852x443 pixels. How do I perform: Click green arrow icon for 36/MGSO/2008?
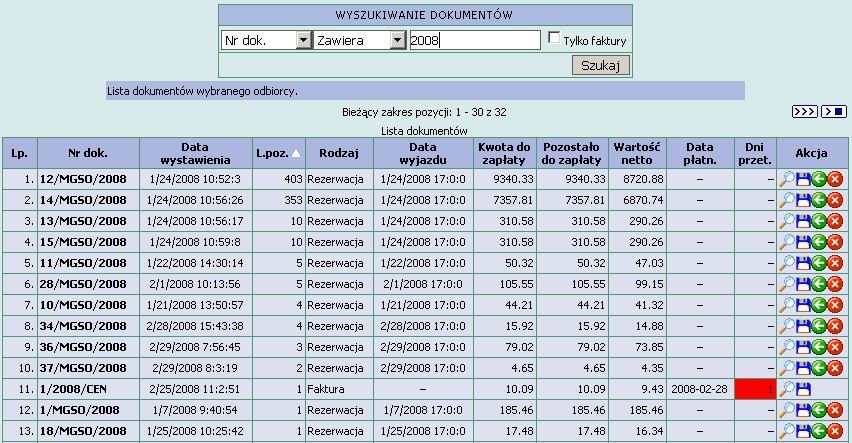click(x=819, y=347)
